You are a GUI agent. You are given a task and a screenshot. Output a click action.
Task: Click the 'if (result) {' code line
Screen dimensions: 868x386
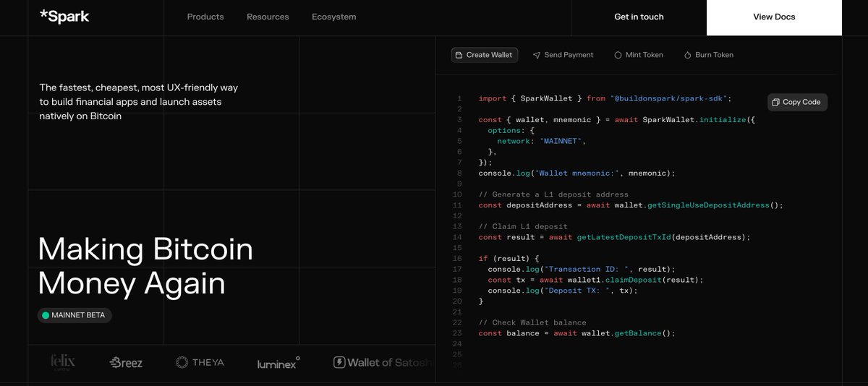coord(509,258)
